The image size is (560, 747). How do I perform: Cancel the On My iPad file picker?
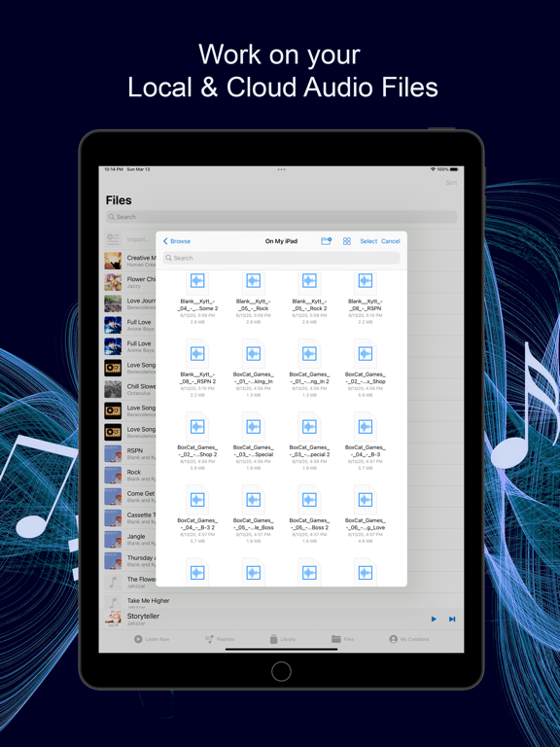click(x=391, y=241)
